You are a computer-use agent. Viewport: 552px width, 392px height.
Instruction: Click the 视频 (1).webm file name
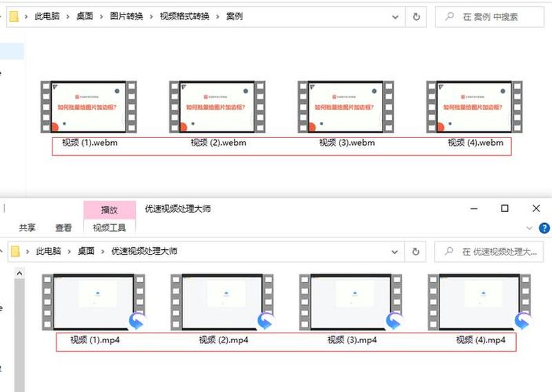pos(90,143)
